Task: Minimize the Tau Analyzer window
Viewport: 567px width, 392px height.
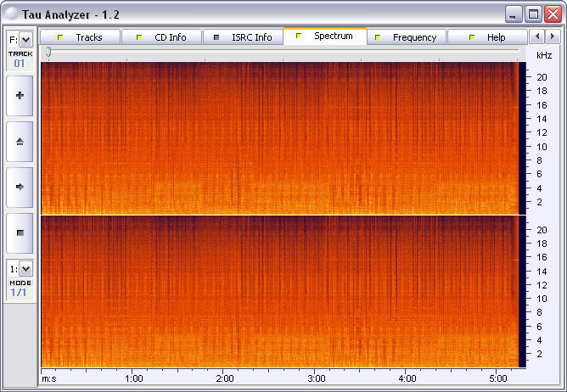Action: (514, 13)
